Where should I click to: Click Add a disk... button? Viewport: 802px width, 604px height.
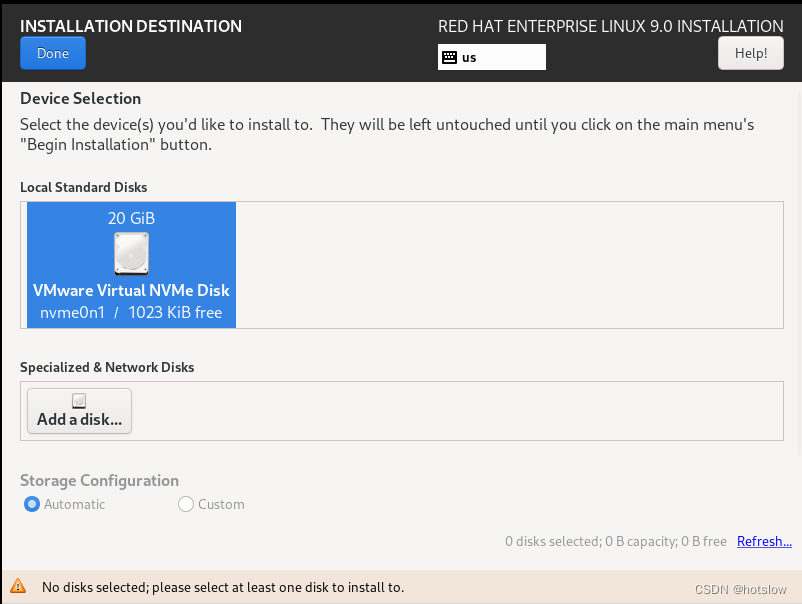tap(79, 411)
